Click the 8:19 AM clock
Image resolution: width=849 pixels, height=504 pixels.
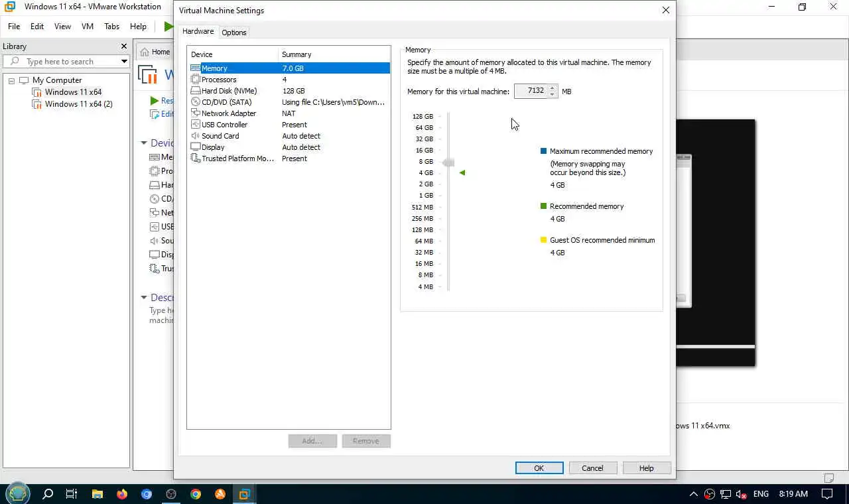pos(793,494)
